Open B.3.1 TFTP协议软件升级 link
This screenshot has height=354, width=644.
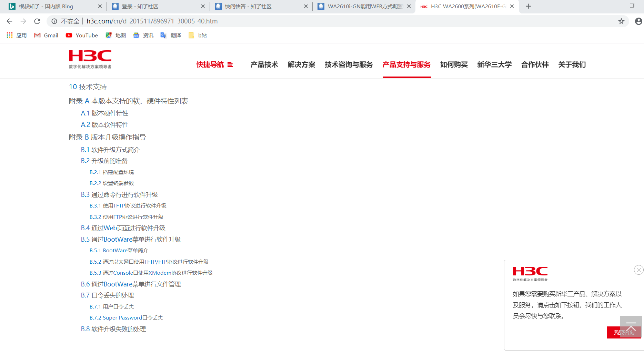tap(128, 206)
